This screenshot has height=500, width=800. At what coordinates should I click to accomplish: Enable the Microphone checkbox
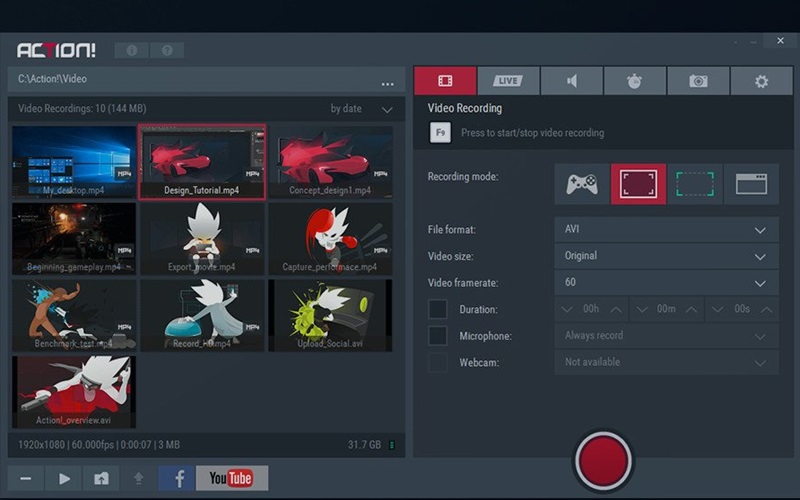click(438, 336)
